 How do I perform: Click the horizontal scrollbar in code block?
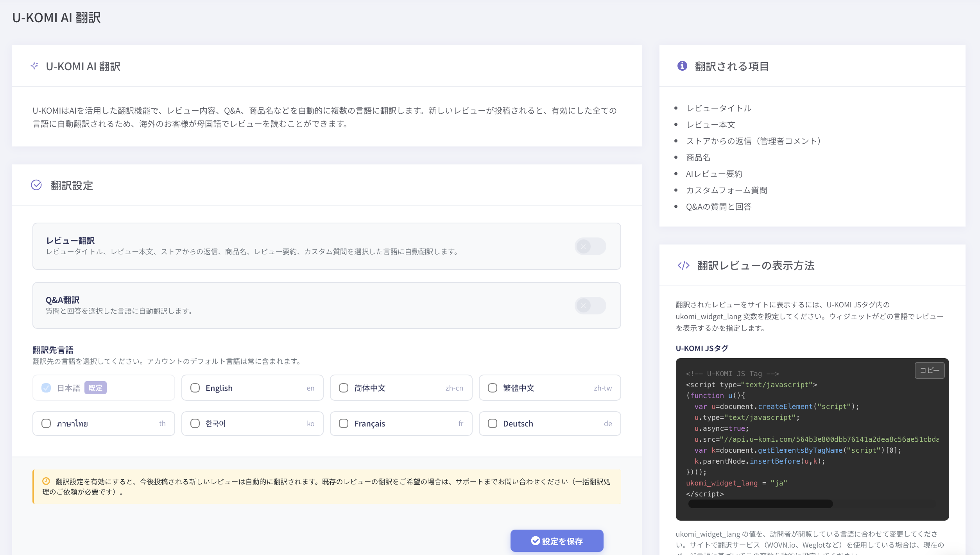(760, 504)
